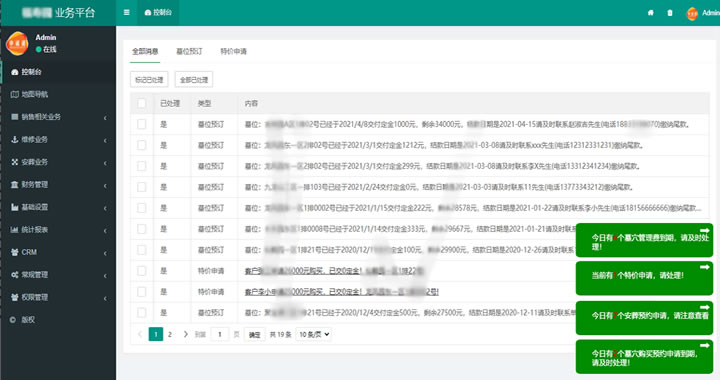
Task: Click the 销售相关业务 icon in the sidebar
Action: click(x=15, y=117)
